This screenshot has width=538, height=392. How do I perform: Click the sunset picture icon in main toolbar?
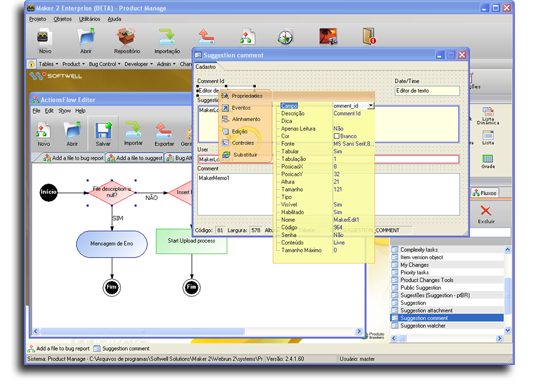coord(328,37)
